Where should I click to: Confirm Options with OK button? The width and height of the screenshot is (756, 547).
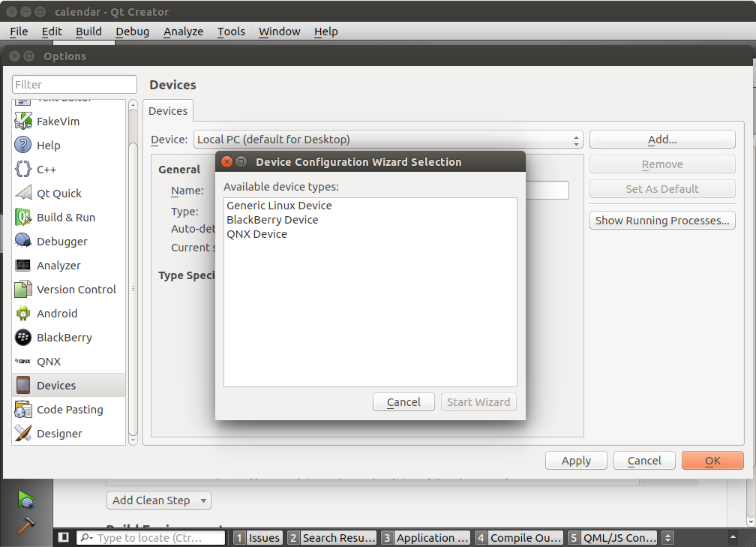tap(712, 461)
